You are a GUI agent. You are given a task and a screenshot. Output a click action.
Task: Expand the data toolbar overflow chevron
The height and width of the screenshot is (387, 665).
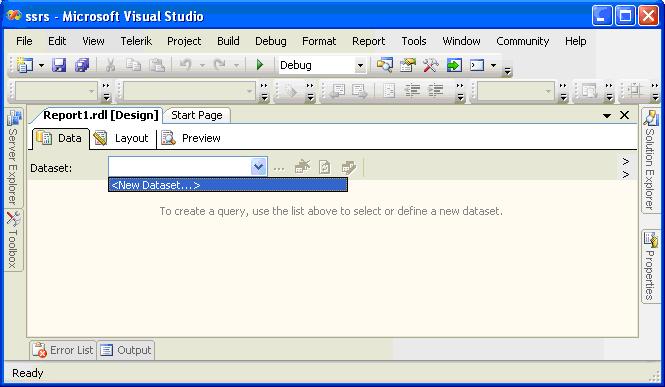(x=626, y=168)
